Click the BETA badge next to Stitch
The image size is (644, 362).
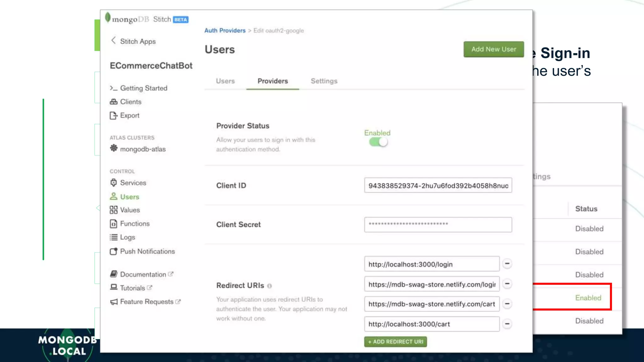181,19
